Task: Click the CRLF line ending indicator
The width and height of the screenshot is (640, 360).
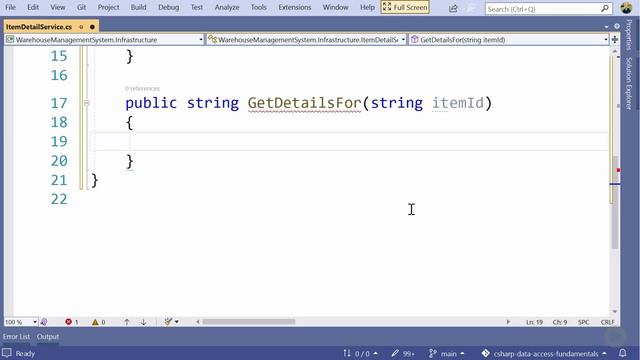Action: pyautogui.click(x=607, y=322)
